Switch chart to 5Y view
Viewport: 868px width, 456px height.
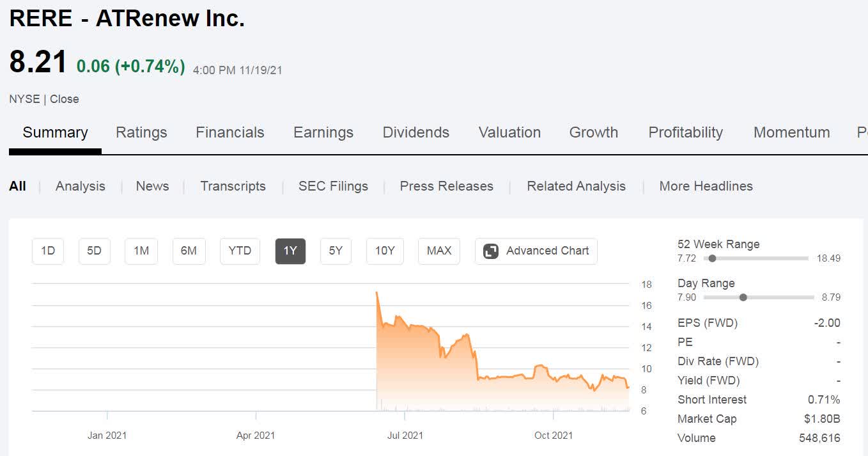(x=336, y=251)
